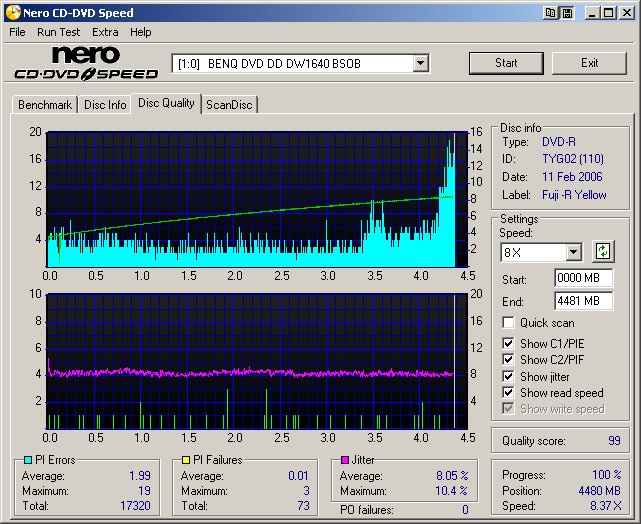Maximize the Nero CD-DVD Speed window

(x=608, y=13)
